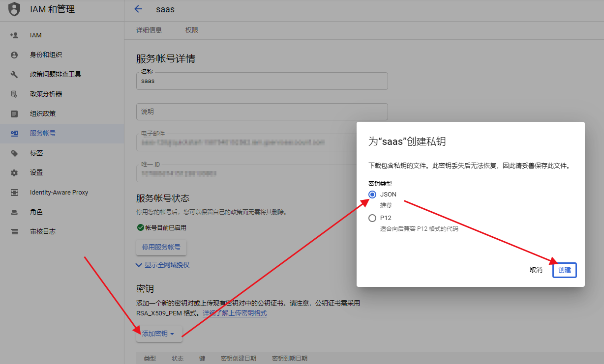Click the 名称 input field with saas

point(262,81)
